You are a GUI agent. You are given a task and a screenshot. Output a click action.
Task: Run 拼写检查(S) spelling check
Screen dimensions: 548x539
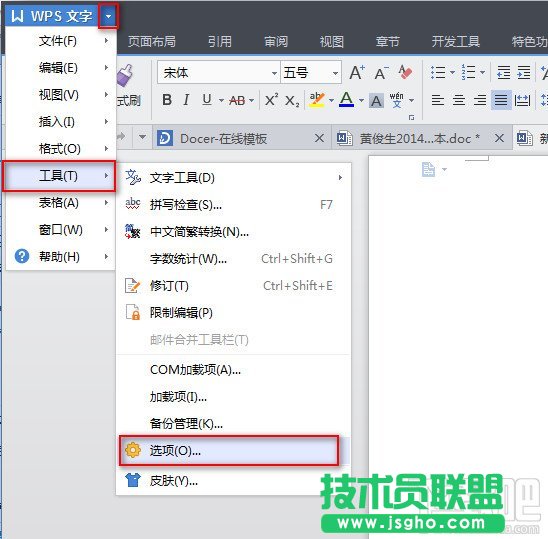(233, 205)
